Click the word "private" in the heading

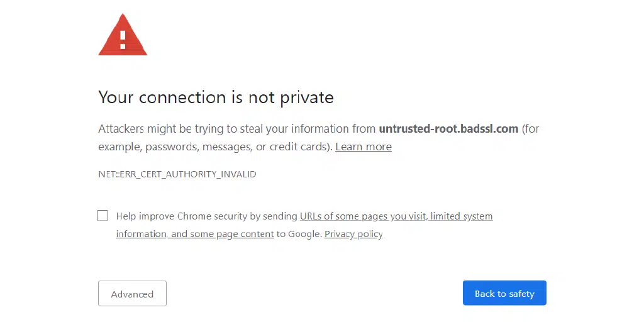click(308, 97)
